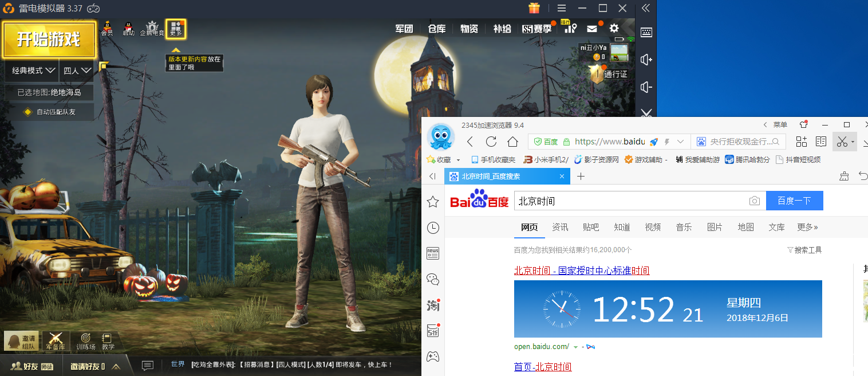The width and height of the screenshot is (868, 376).
Task: Open the 物资 supplies menu
Action: click(469, 29)
